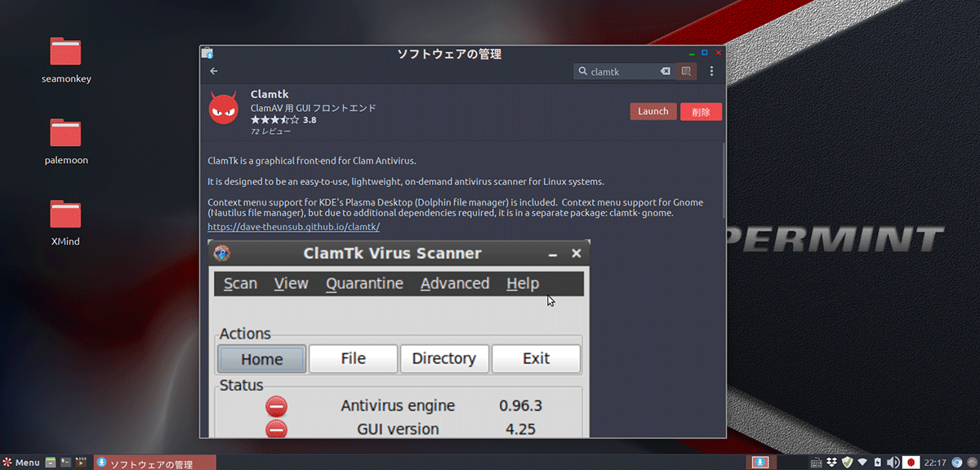Image resolution: width=980 pixels, height=470 pixels.
Task: Open Dropbox from the system tray
Action: (831, 462)
